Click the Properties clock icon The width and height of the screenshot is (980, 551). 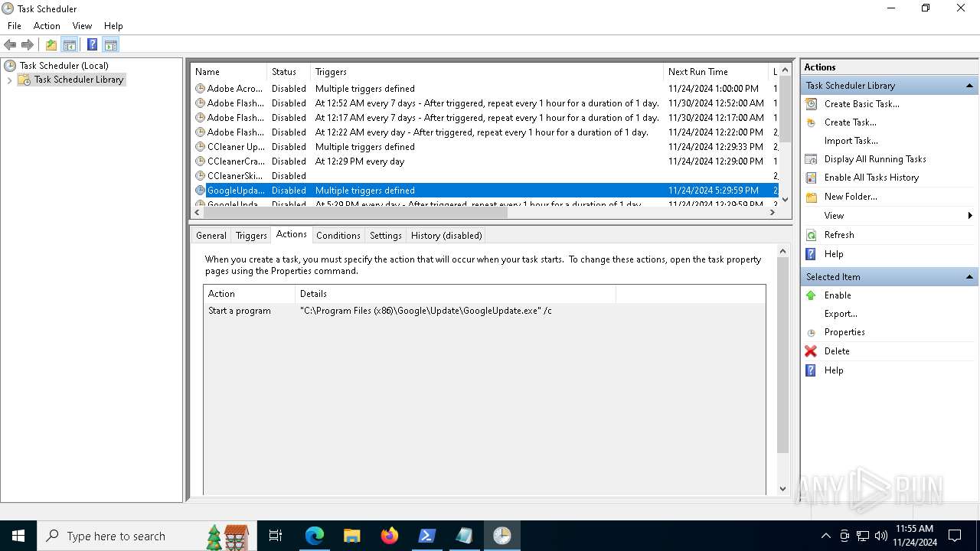[811, 333]
